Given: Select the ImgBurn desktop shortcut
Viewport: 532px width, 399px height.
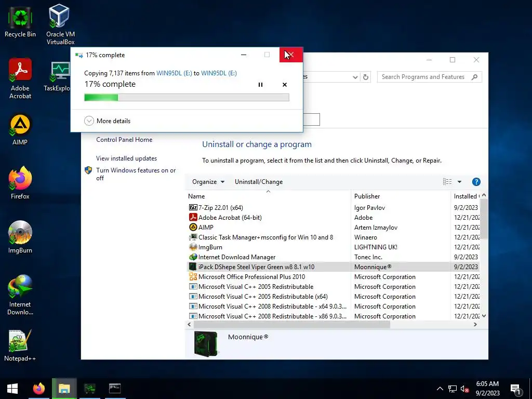Looking at the screenshot, I should tap(20, 237).
